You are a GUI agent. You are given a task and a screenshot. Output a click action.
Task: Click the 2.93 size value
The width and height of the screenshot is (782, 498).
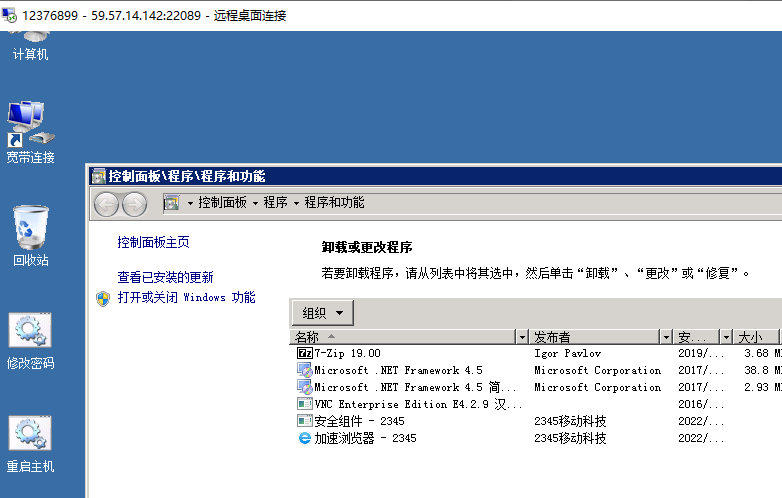pyautogui.click(x=757, y=387)
